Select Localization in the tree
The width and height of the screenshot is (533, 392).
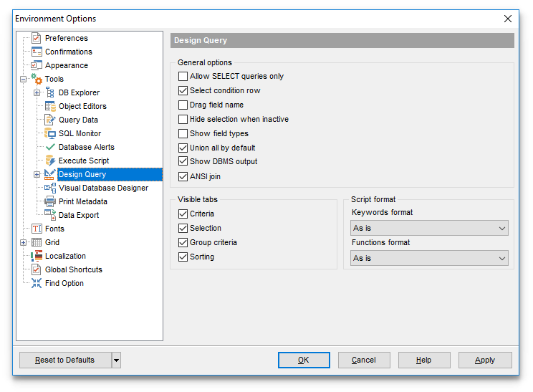coord(65,256)
